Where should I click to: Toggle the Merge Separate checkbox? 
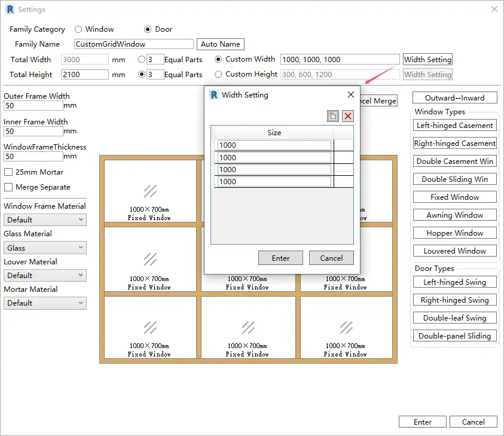coord(9,187)
